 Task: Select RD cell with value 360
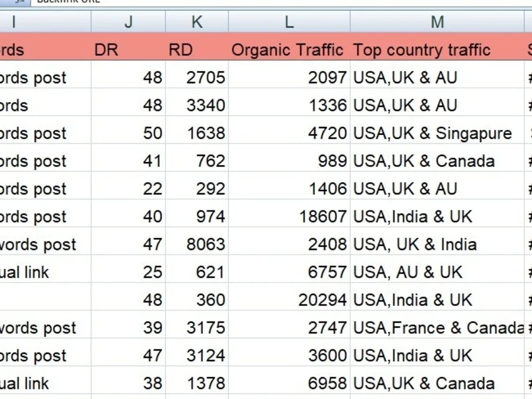pos(197,297)
